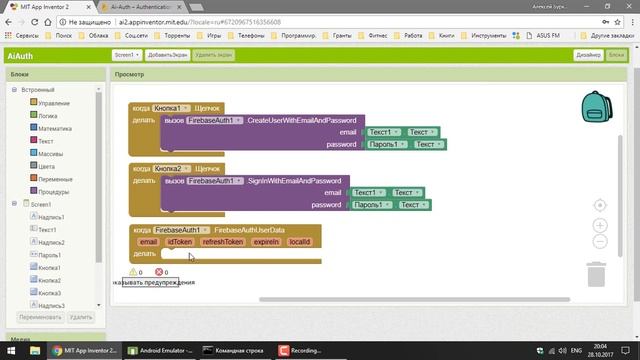640x360 pixels.
Task: Reload the browser page
Action: tap(35, 22)
